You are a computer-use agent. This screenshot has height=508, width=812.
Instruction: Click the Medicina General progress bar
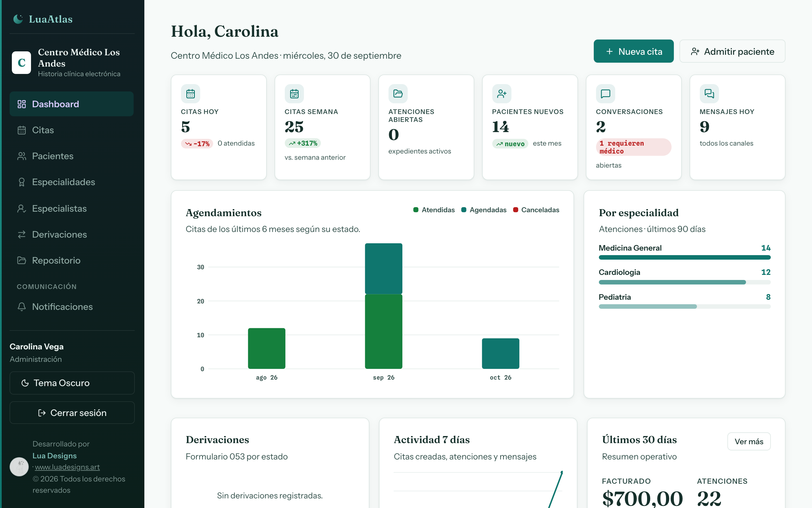[685, 257]
